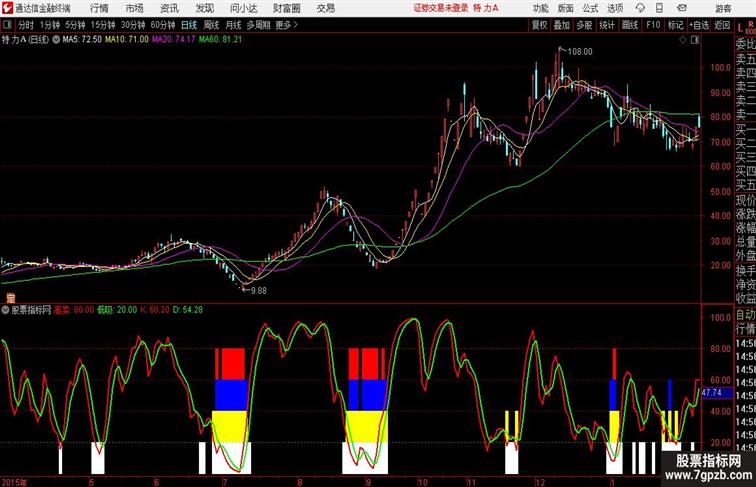The image size is (756, 487).
Task: Click the D: 54.28 indicator value
Action: (x=188, y=310)
